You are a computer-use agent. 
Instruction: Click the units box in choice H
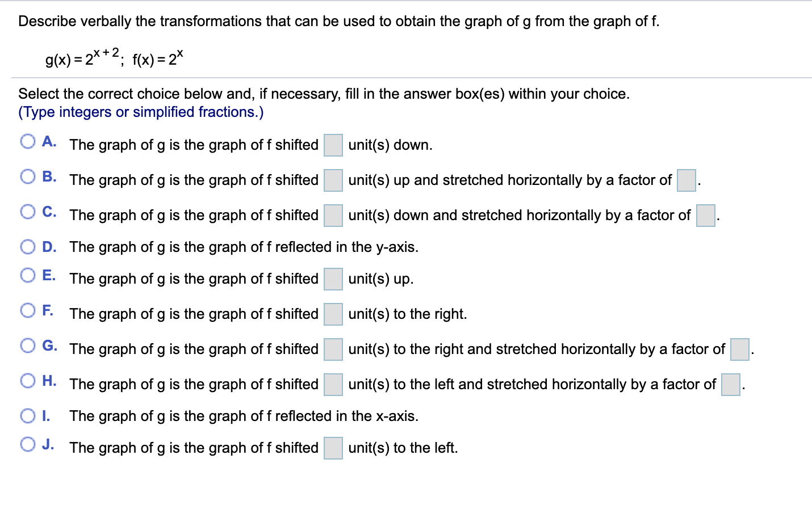pos(333,384)
